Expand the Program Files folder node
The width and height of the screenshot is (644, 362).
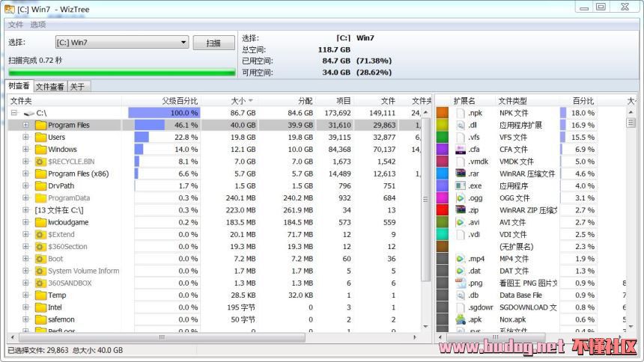pyautogui.click(x=26, y=125)
